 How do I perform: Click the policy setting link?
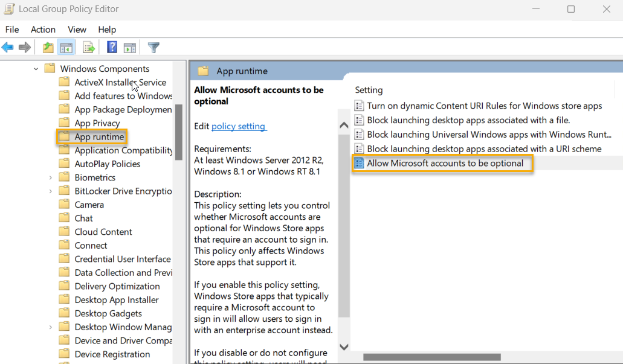pos(239,127)
